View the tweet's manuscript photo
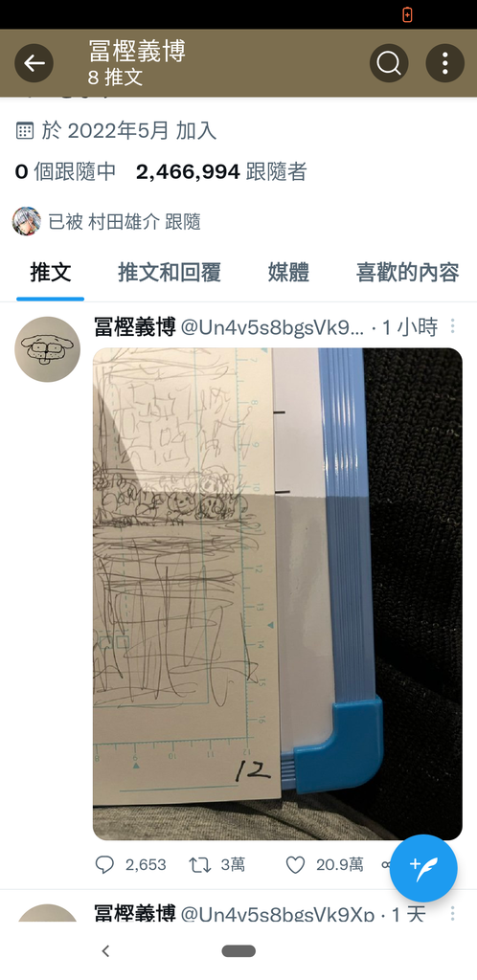Viewport: 477px width, 980px height. [x=278, y=593]
